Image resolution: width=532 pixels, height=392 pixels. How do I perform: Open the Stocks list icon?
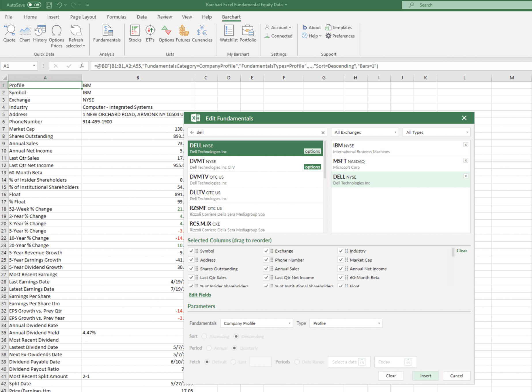pyautogui.click(x=135, y=33)
